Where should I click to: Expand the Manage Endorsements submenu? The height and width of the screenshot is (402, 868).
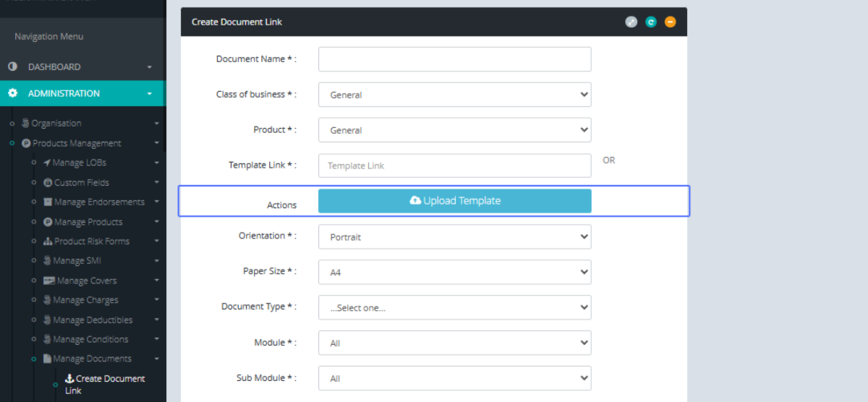click(98, 202)
